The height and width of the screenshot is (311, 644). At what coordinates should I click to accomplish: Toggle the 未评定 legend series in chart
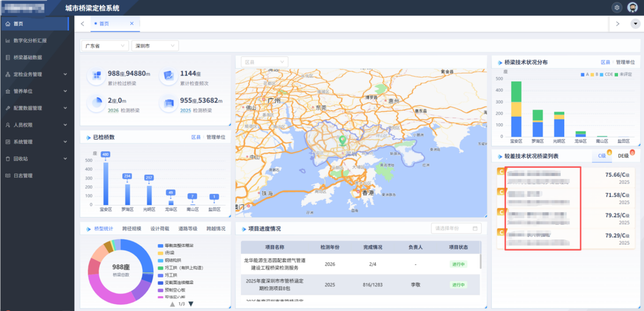(x=624, y=75)
